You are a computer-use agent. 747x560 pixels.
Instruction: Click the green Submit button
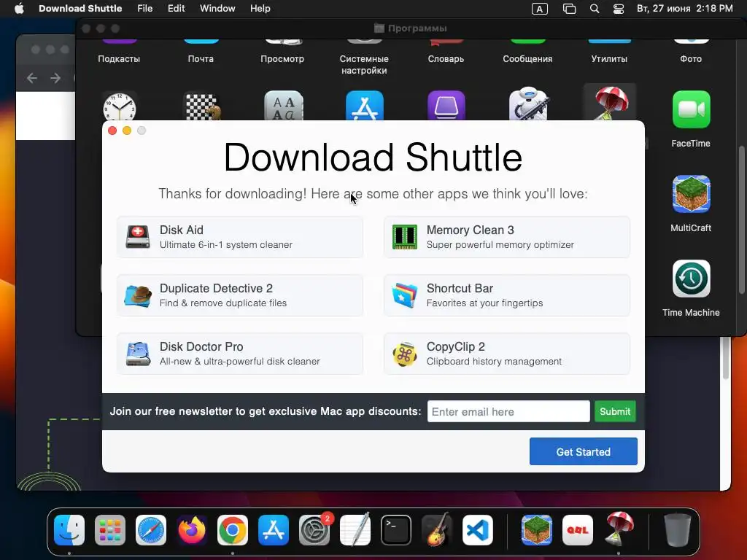614,411
